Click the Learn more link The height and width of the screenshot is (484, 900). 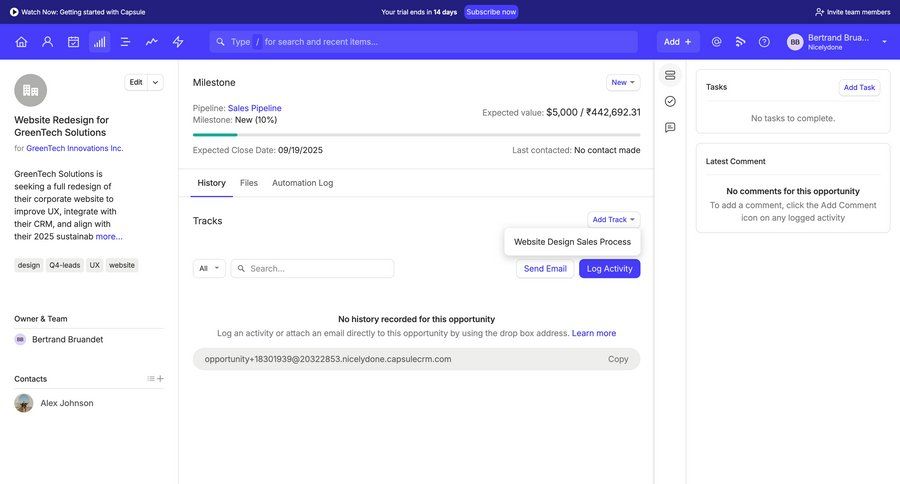[594, 333]
